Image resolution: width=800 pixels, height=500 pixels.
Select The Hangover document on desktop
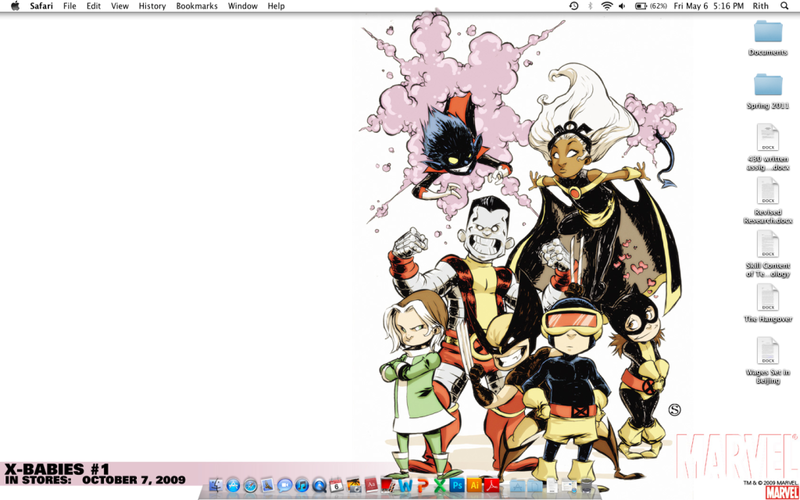point(768,303)
